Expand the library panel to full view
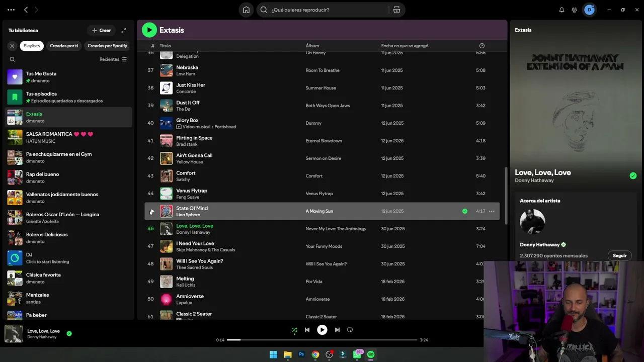The width and height of the screenshot is (644, 362). point(124,30)
